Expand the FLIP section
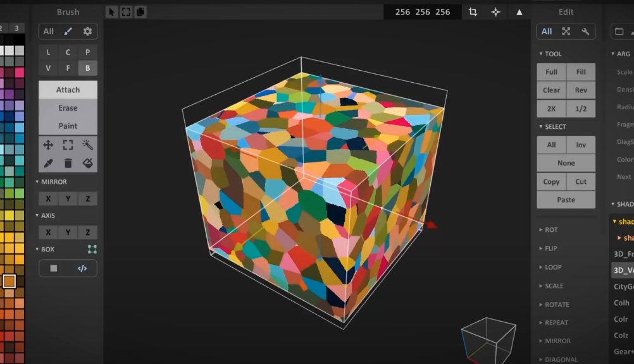Screen dimensions: 634x364 [x=548, y=248]
